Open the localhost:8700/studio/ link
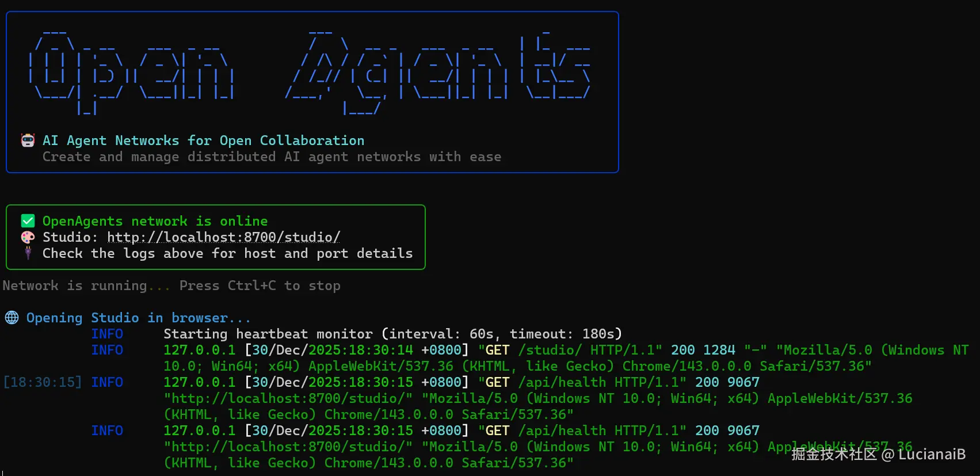 [223, 237]
